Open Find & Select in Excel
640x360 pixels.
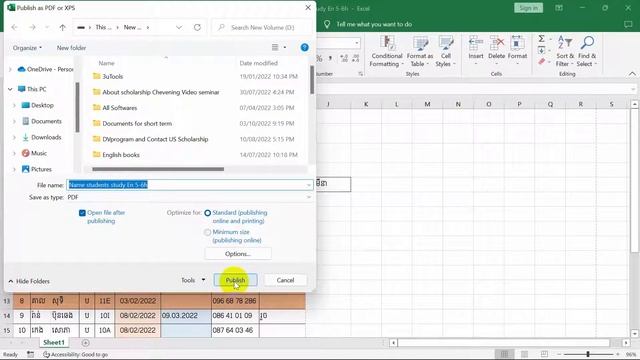coord(587,51)
